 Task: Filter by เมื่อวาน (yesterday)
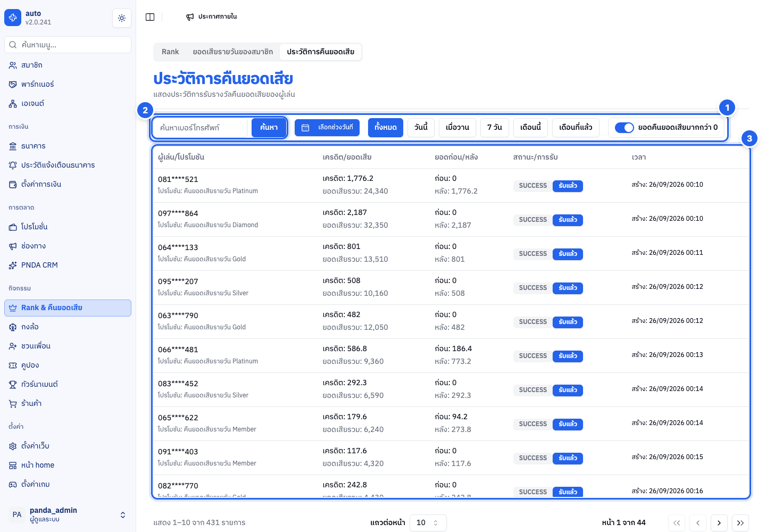click(x=457, y=128)
